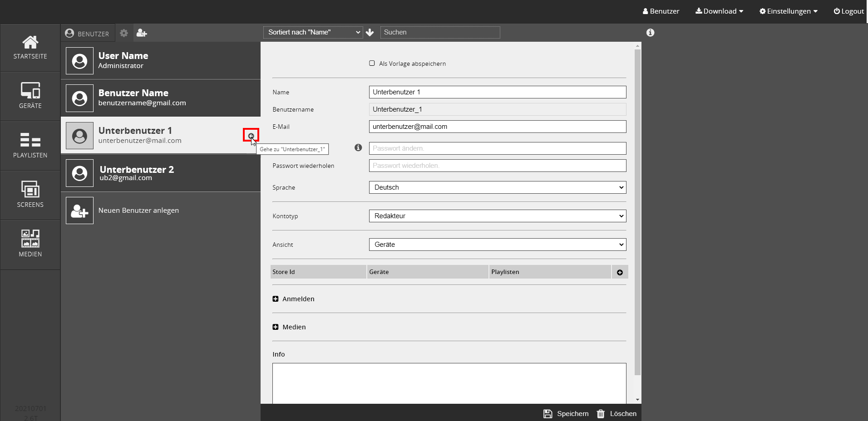
Task: Open the Einstellungen menu
Action: (788, 11)
